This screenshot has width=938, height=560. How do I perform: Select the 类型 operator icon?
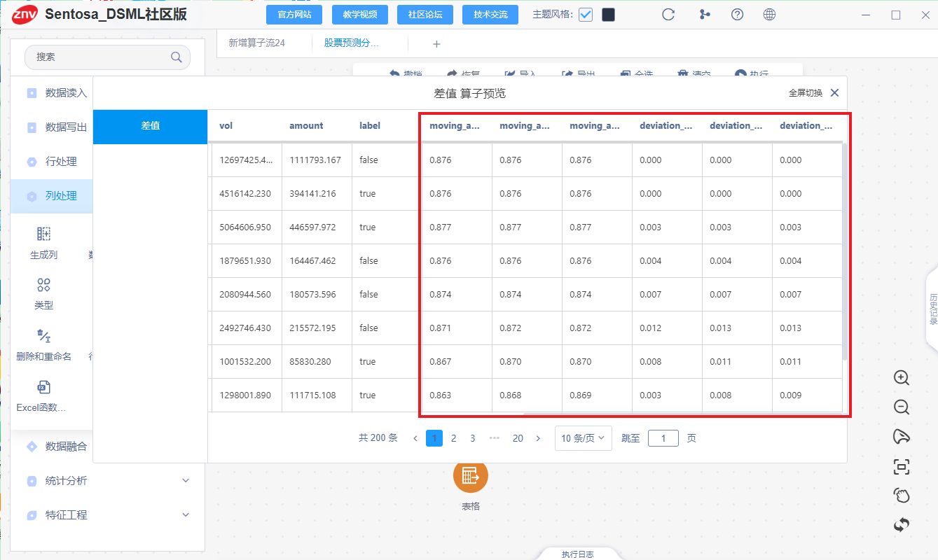[43, 285]
